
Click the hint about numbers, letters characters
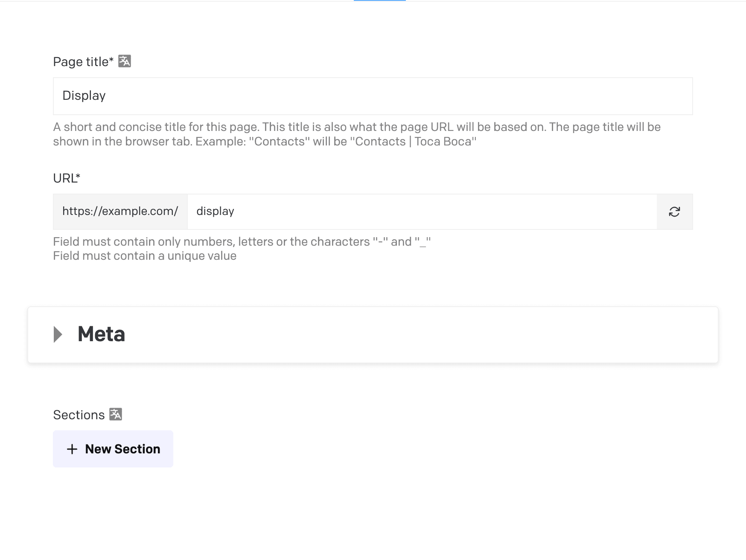(242, 242)
